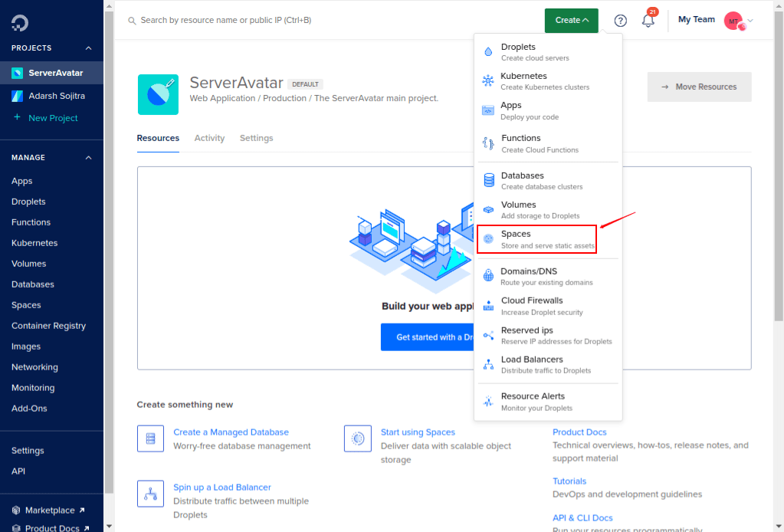Click the ServerAvatar sidebar project icon
The image size is (784, 532).
click(x=17, y=73)
